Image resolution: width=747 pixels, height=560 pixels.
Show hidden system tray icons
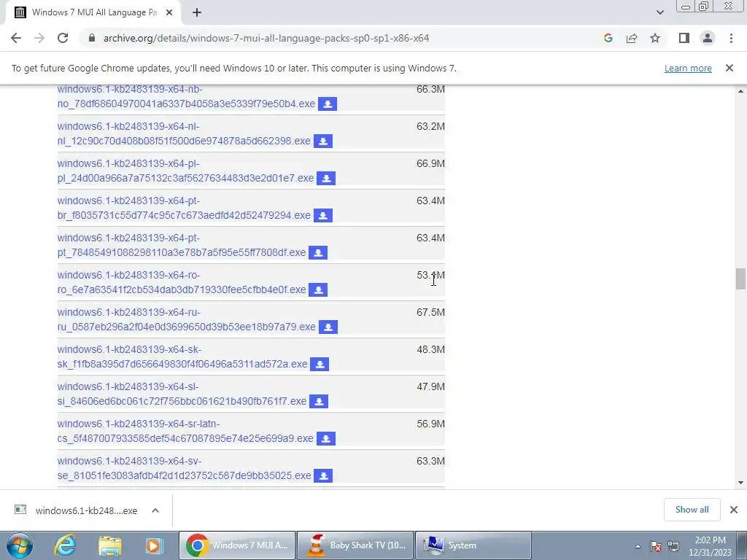[638, 546]
